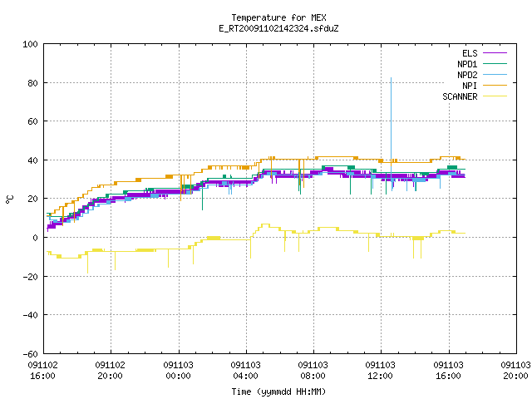532x399 pixels.
Task: Select the SCANNER legend label
Action: click(460, 96)
